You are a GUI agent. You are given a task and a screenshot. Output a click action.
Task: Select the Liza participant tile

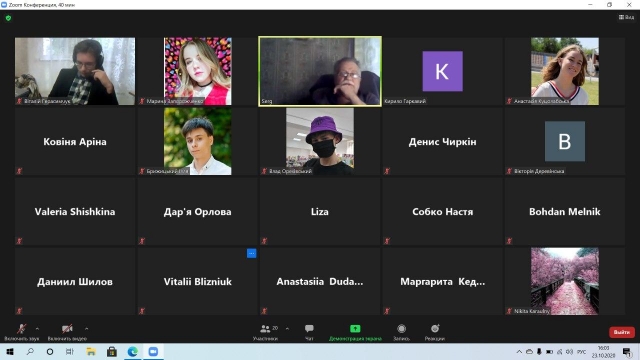320,211
